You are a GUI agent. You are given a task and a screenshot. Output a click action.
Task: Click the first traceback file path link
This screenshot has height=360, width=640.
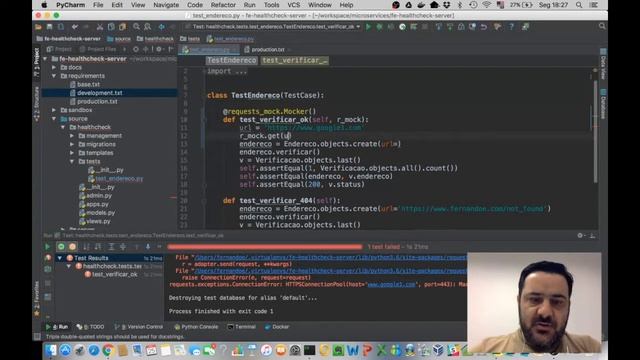(x=331, y=258)
